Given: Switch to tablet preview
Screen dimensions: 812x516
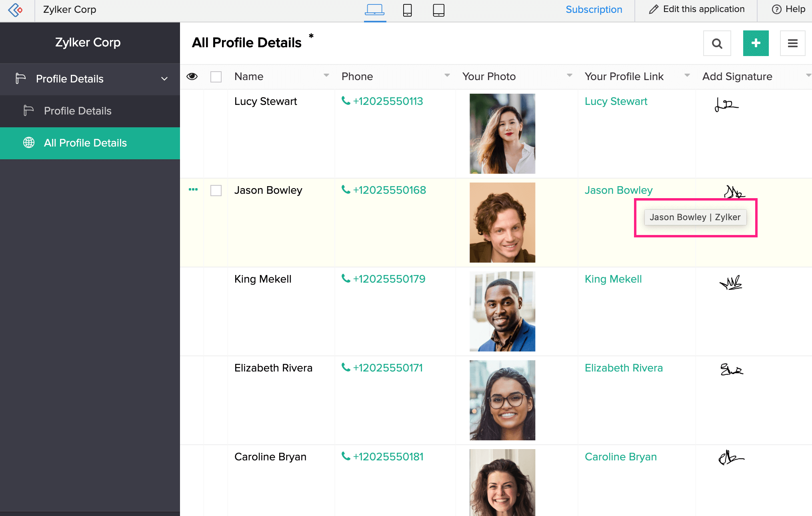Looking at the screenshot, I should coord(438,10).
